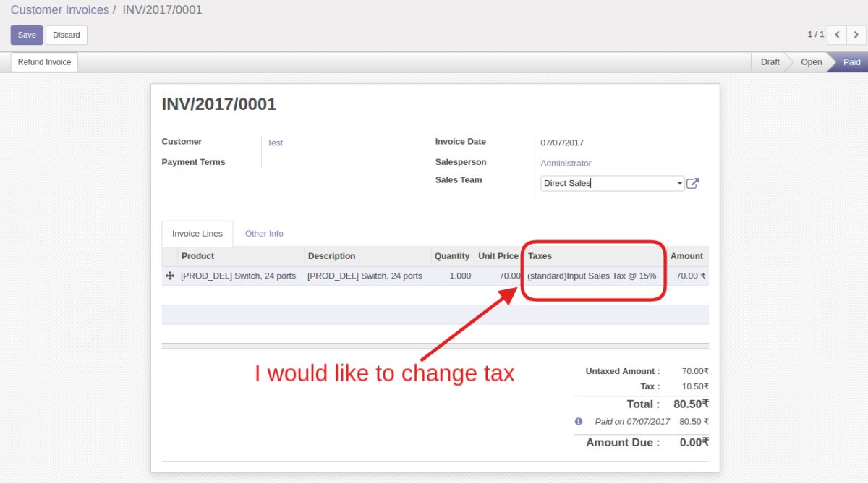Viewport: 868px width, 484px height.
Task: Click the description cell [PROD_DEL] Switch, 24 ports
Action: (365, 276)
